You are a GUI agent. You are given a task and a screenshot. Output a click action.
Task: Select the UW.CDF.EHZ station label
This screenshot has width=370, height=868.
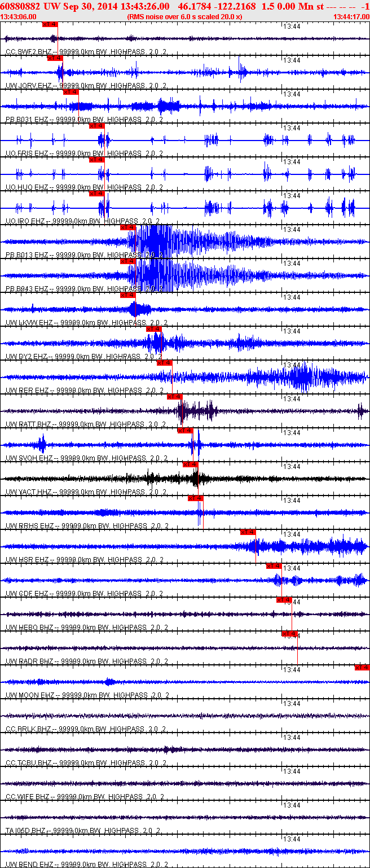pos(84,594)
